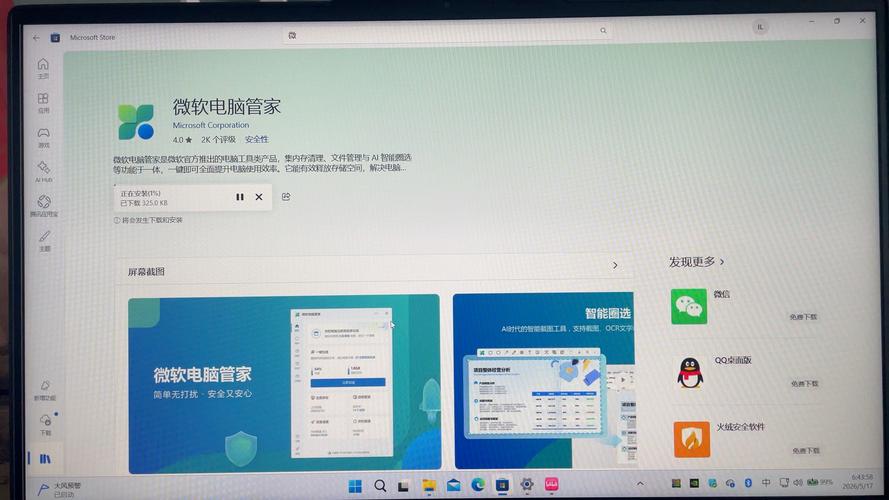Open the battery status tray icon
Screen dimensions: 889x500
click(x=819, y=482)
